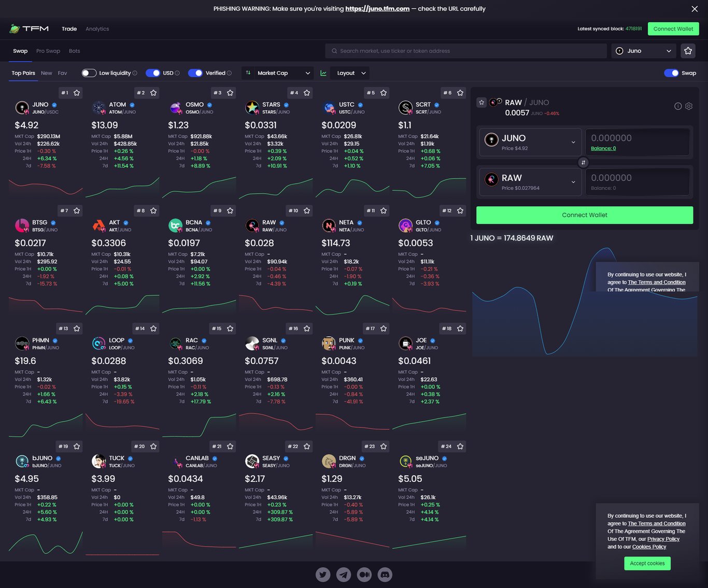Star the SCRT/JUNO card
The image size is (708, 588).
460,93
